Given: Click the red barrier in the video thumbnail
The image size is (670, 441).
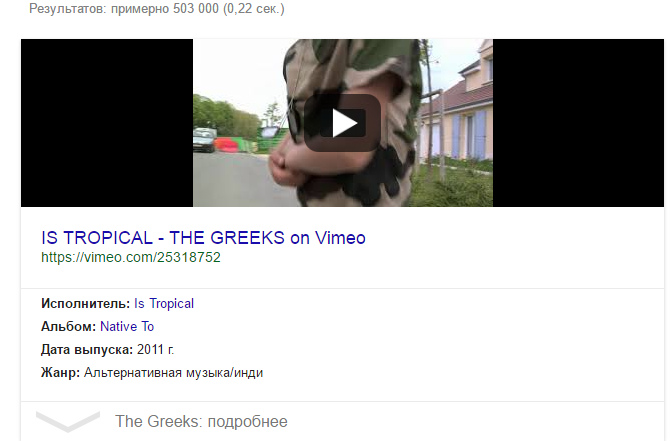Looking at the screenshot, I should click(231, 144).
